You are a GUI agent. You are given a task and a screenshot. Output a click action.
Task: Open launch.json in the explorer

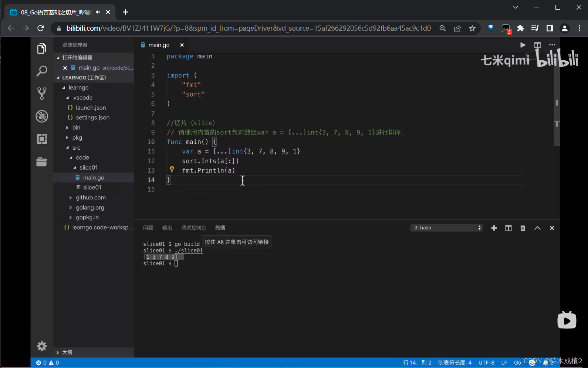point(91,108)
